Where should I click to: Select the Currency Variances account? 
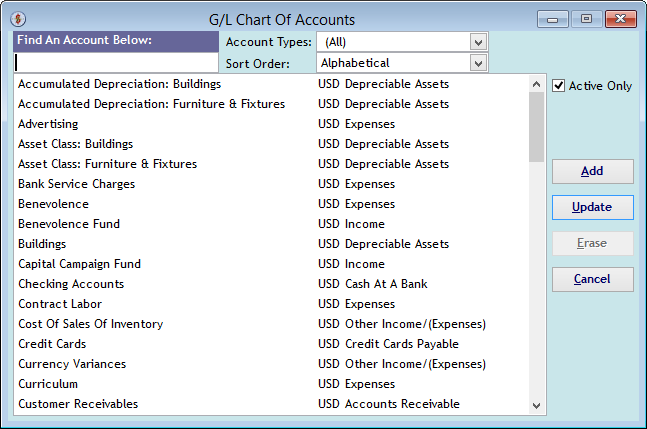click(271, 364)
